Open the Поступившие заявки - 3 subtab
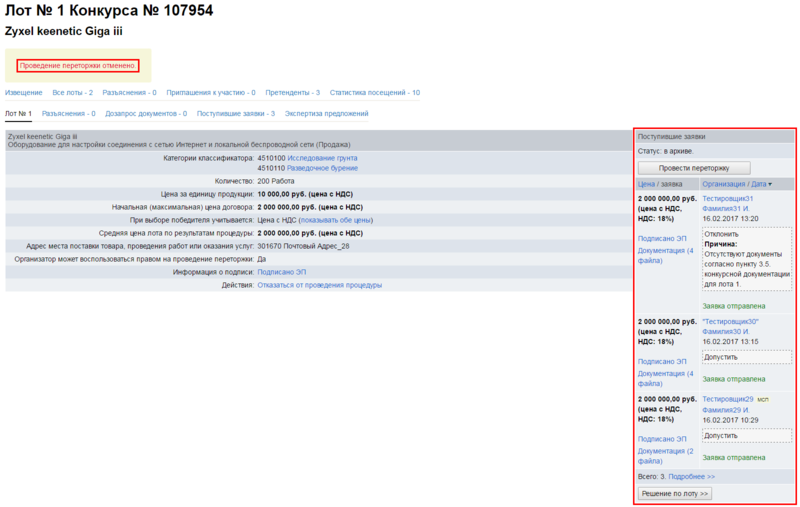Screen dimensions: 800x507 point(236,114)
